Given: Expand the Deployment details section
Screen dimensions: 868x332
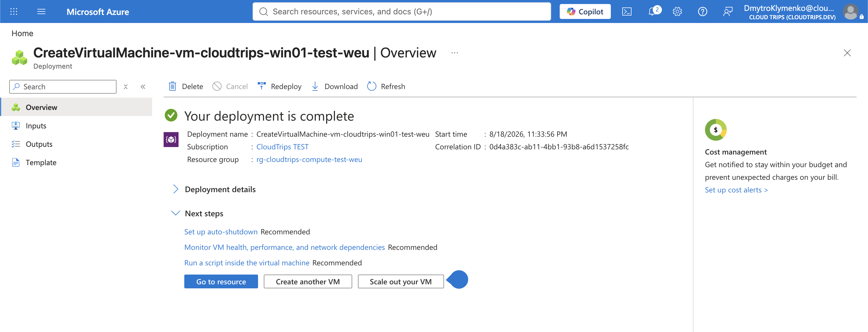Looking at the screenshot, I should tap(214, 190).
